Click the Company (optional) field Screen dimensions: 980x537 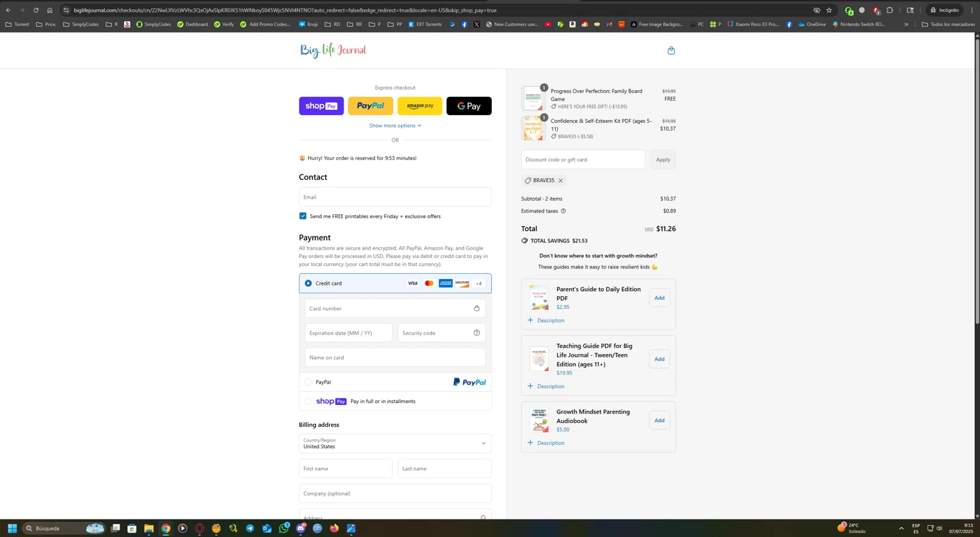tap(395, 493)
